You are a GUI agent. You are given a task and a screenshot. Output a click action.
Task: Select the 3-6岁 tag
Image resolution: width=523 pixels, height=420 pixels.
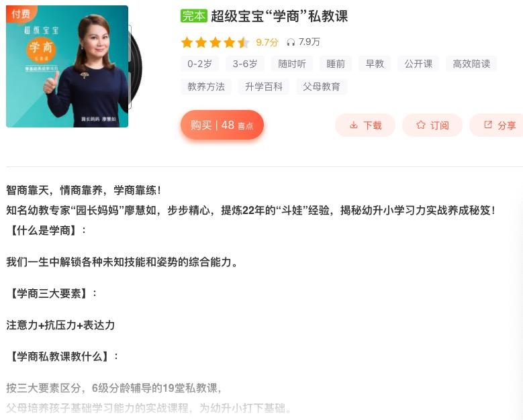click(x=245, y=64)
